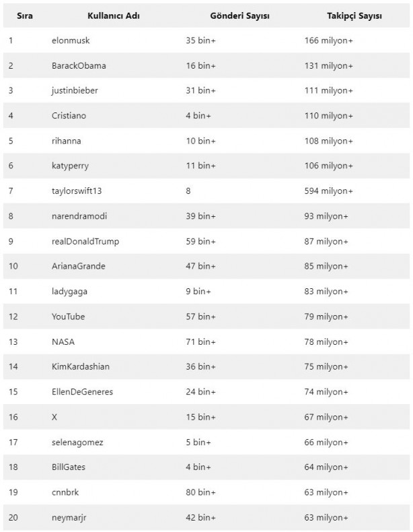Viewport: 413px width, 532px height.
Task: Select the '594 milyon+' follower count
Action: (329, 191)
